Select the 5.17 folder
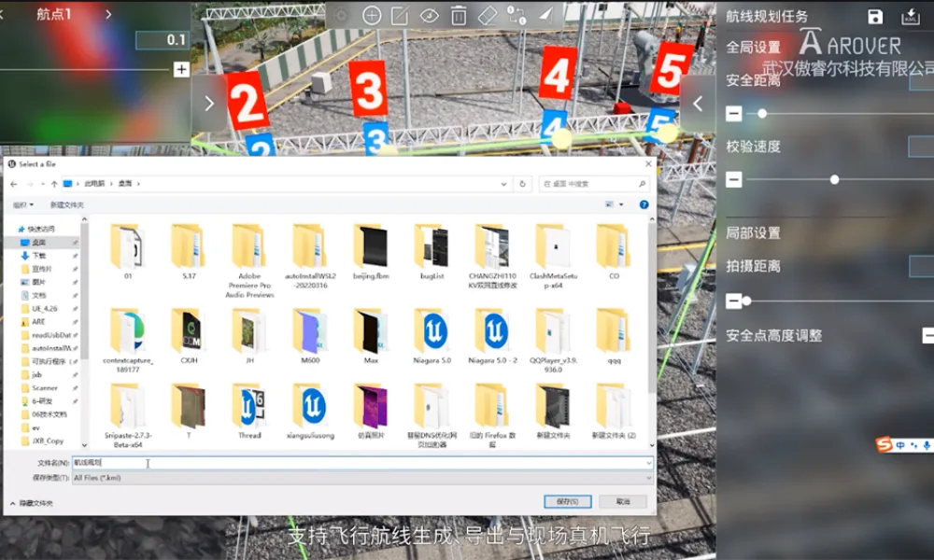 [189, 252]
